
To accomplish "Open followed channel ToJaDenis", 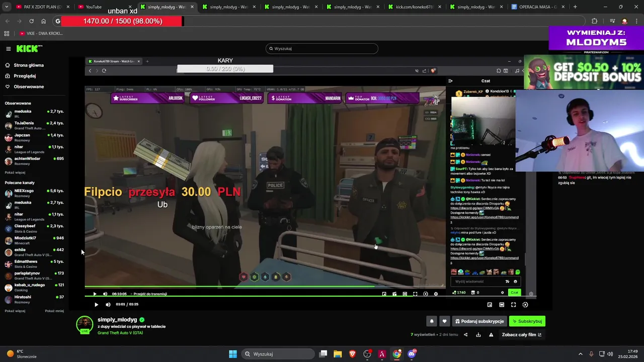I will [34, 125].
